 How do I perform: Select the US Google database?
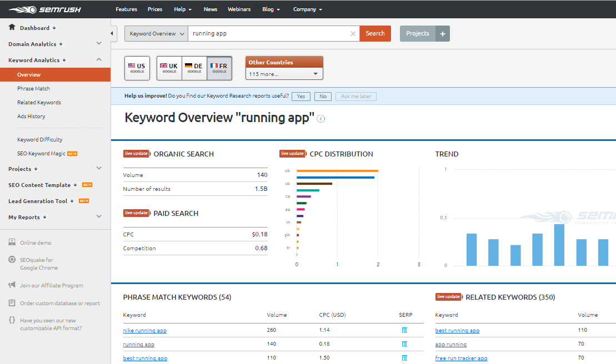point(137,68)
